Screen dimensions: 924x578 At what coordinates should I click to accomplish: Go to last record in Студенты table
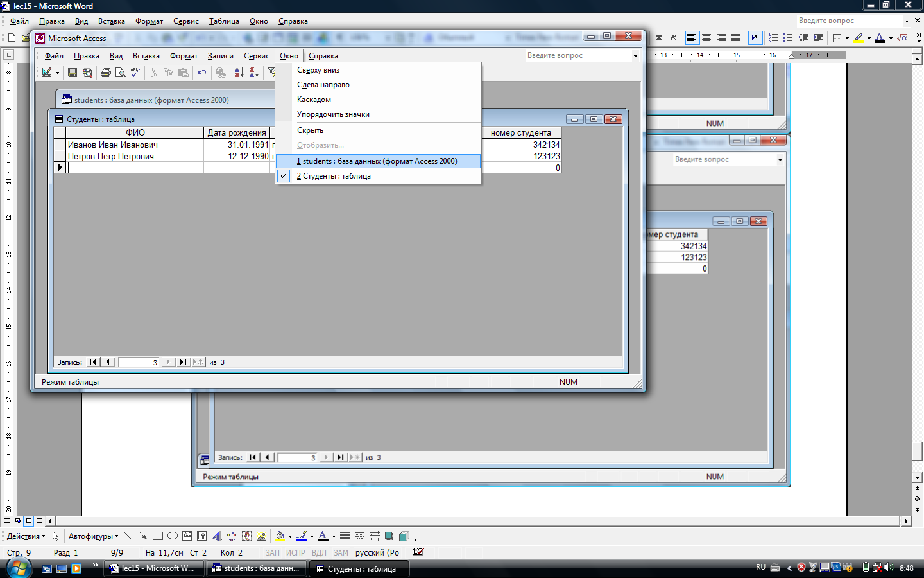point(183,362)
